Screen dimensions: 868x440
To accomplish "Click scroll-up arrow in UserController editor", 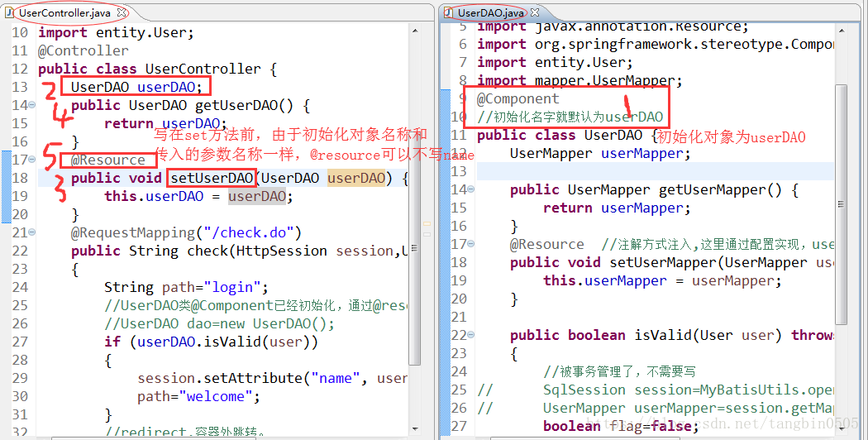I will tap(415, 31).
